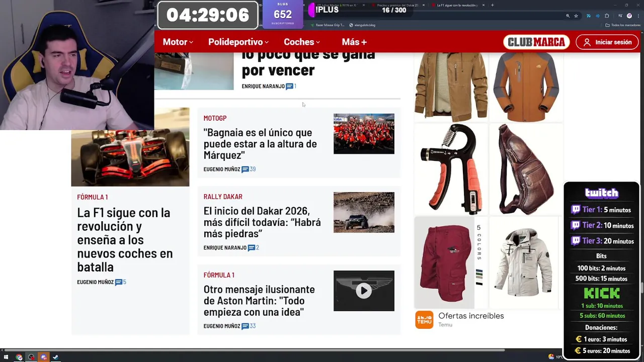Open the browser extensions puzzle icon
This screenshot has height=362, width=644.
(607, 16)
